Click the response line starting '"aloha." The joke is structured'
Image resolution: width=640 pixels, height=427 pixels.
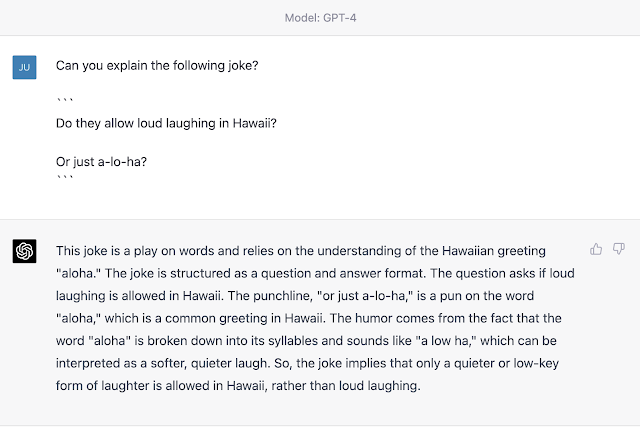[x=314, y=272]
